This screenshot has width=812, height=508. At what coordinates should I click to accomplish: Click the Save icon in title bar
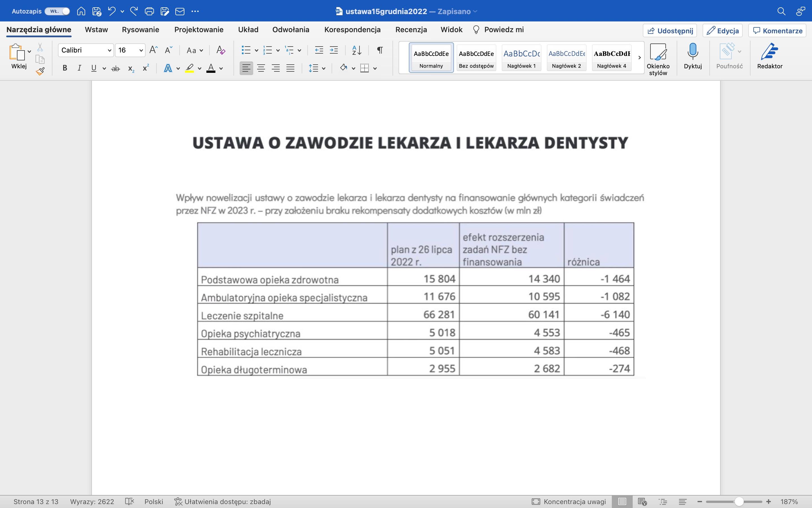(x=97, y=11)
